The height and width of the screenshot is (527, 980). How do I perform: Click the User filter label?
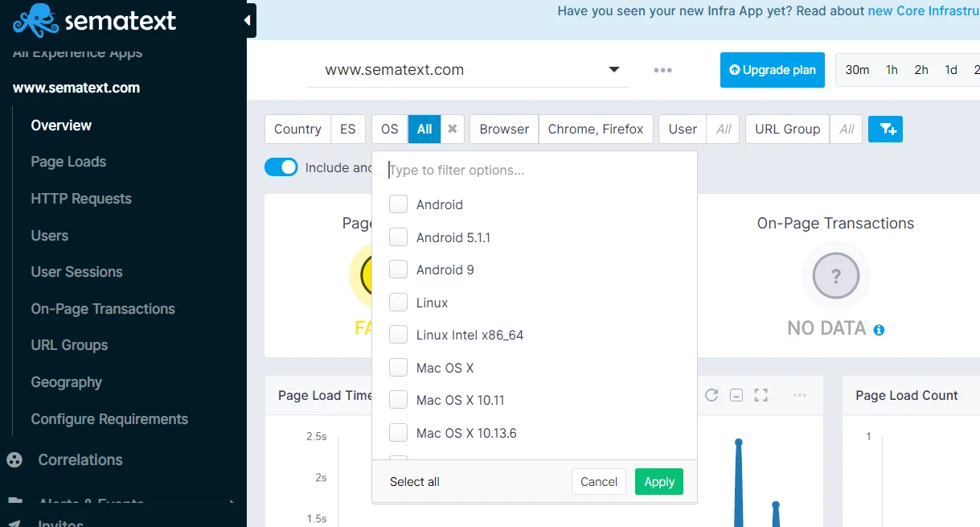[683, 129]
